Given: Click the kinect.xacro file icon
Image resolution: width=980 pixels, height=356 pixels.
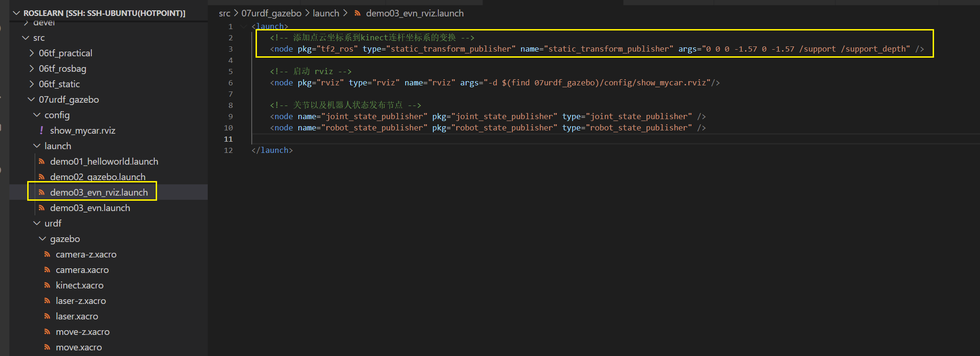Looking at the screenshot, I should pyautogui.click(x=47, y=285).
